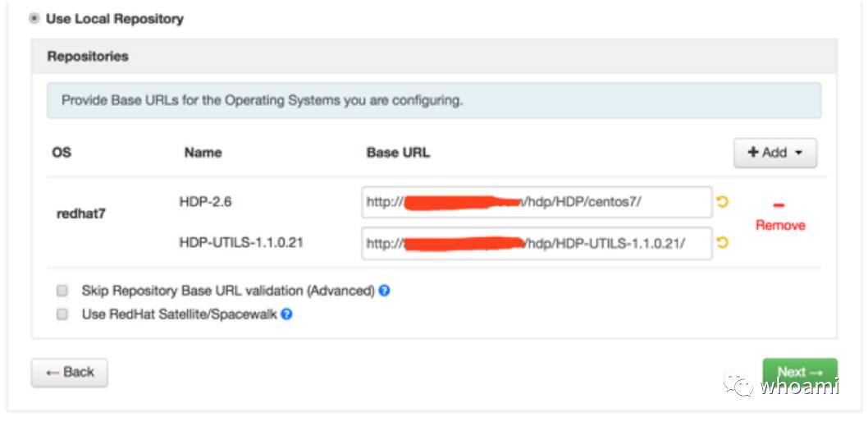
Task: Open help icon next to RedHat Satellite/Spacewalk
Action: click(x=286, y=314)
